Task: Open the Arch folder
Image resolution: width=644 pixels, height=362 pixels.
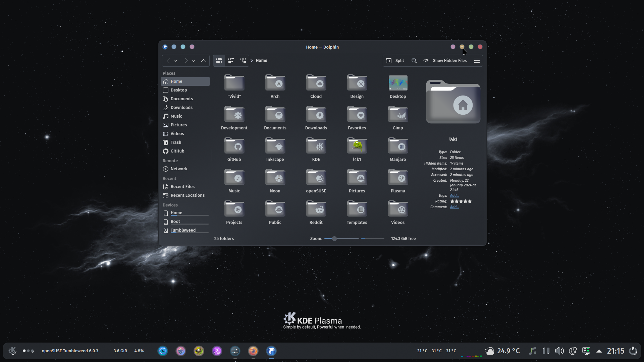Action: click(x=275, y=86)
